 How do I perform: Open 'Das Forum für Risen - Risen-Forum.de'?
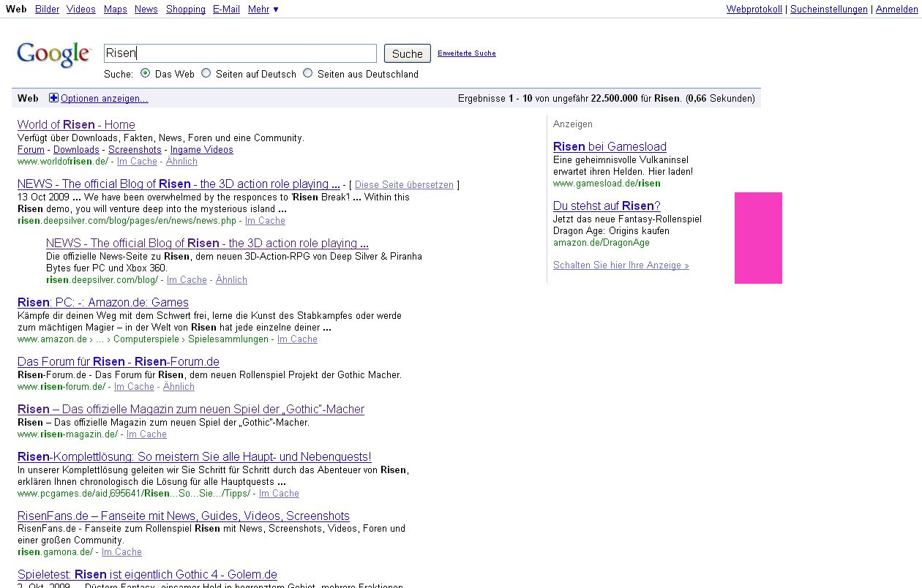click(119, 361)
